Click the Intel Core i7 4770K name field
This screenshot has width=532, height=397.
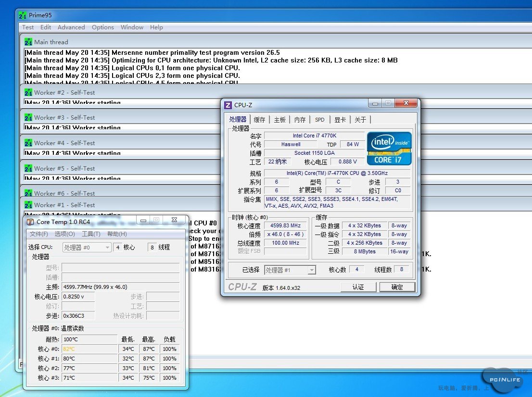coord(315,136)
